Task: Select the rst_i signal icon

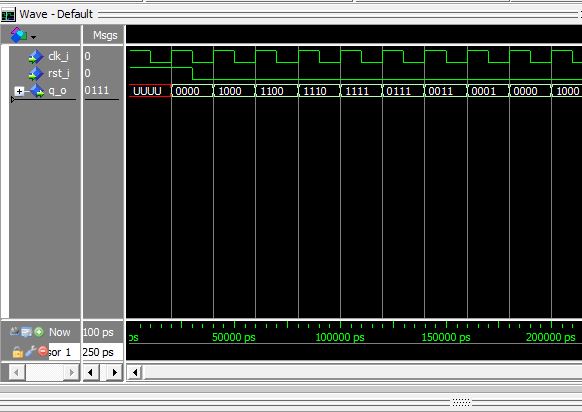Action: (36, 73)
